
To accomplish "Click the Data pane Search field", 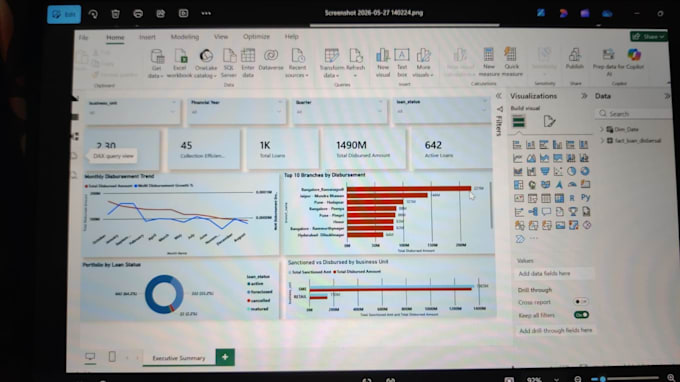I will (x=633, y=114).
